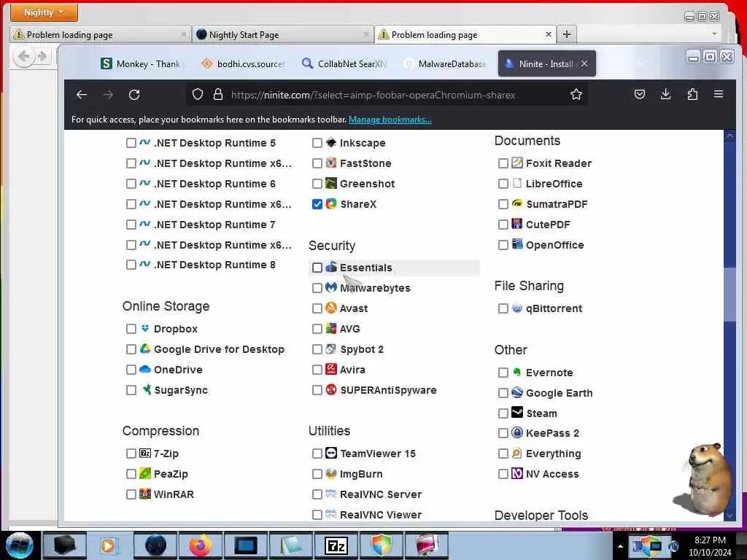
Task: Select the Everything label
Action: (x=553, y=454)
